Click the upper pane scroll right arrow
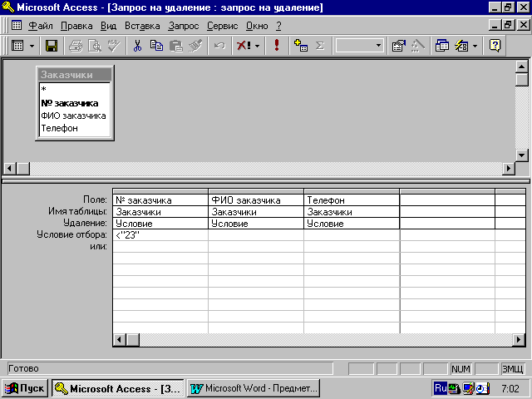This screenshot has height=399, width=532. pos(508,168)
